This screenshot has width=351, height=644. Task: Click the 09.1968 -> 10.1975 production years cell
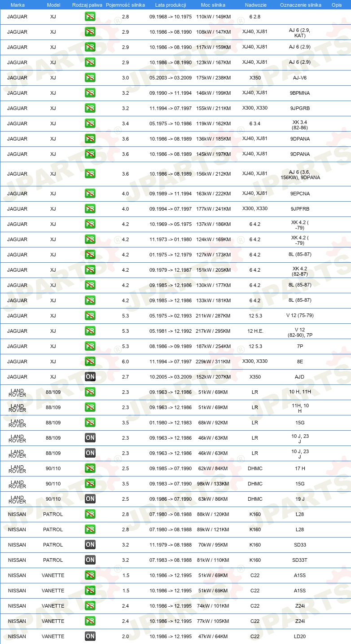pyautogui.click(x=171, y=17)
